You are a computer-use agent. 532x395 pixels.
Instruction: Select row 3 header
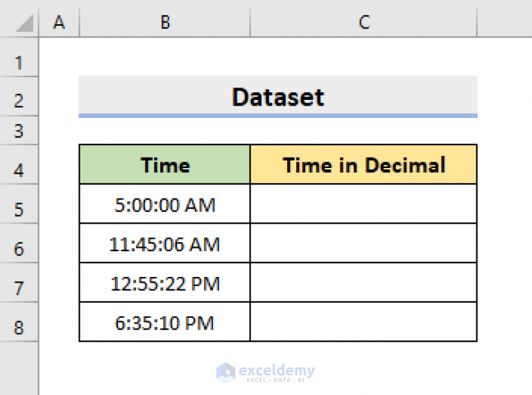point(19,131)
